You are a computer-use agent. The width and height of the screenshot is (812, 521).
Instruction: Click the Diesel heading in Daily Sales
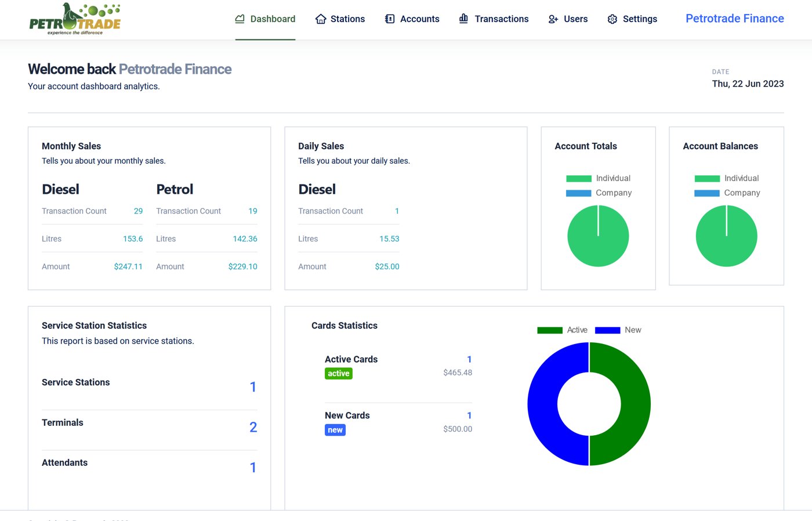[x=317, y=190]
